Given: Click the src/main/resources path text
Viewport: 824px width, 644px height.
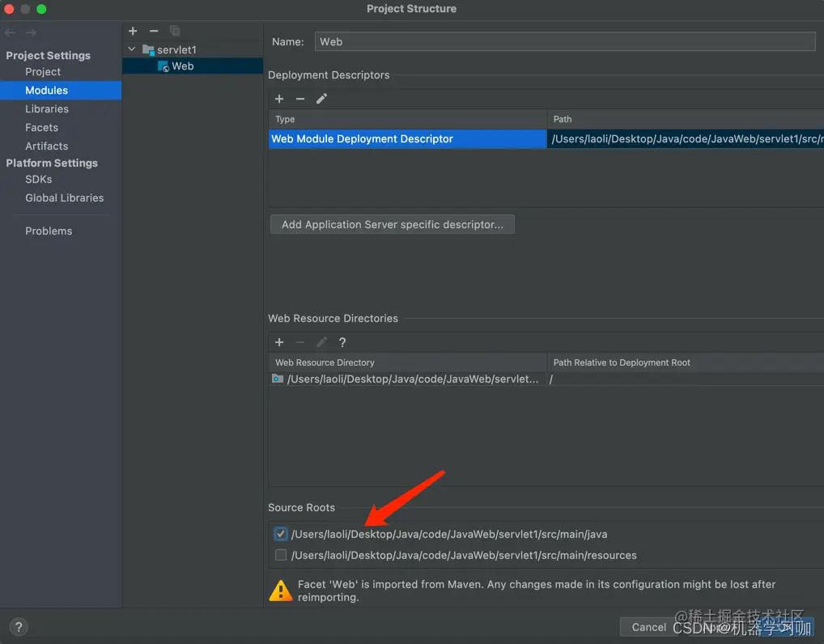Looking at the screenshot, I should [x=464, y=555].
